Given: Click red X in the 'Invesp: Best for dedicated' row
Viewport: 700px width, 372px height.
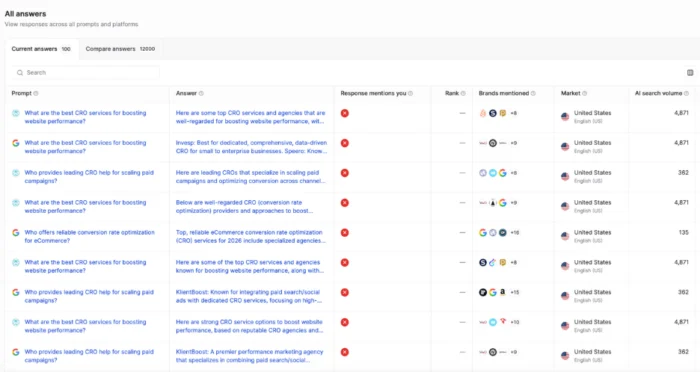Looking at the screenshot, I should click(x=345, y=143).
